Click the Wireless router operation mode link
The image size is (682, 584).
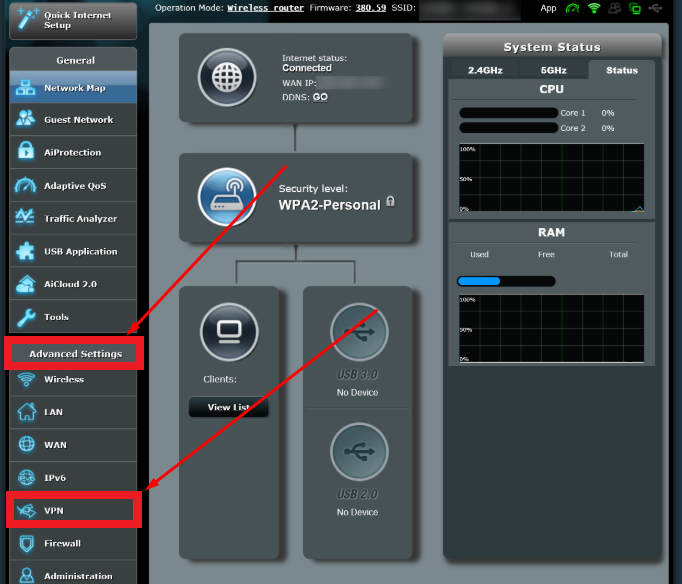point(268,8)
